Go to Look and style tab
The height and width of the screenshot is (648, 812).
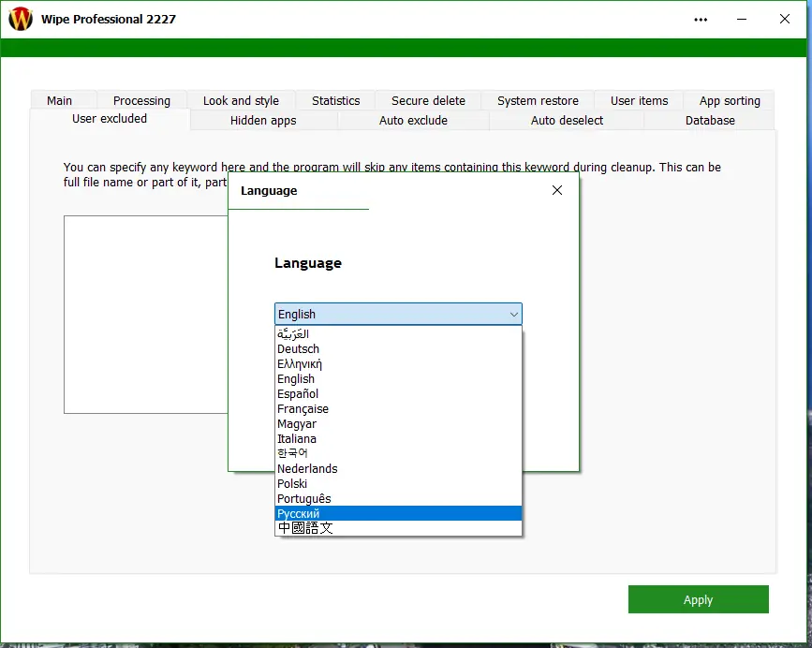click(x=241, y=100)
